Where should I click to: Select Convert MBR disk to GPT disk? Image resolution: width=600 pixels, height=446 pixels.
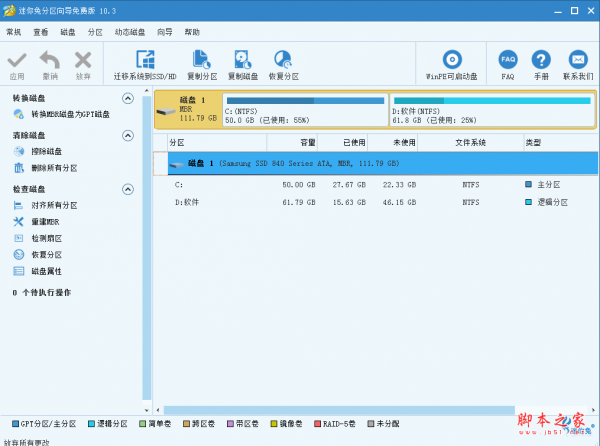pos(70,114)
